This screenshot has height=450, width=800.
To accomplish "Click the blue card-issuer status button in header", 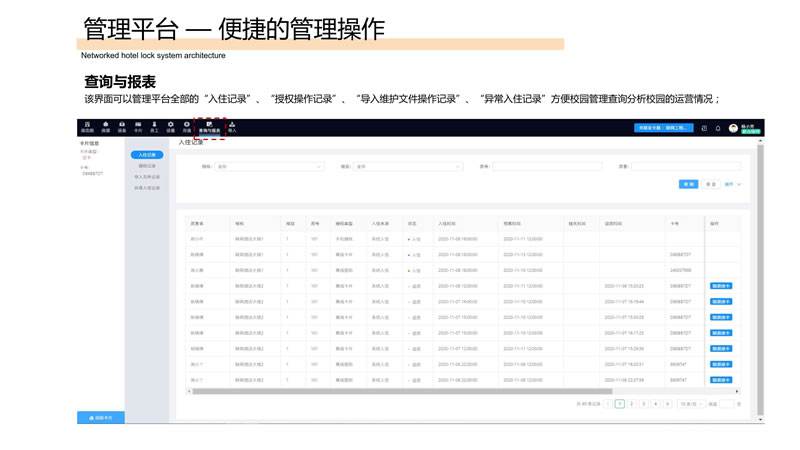I will point(664,128).
